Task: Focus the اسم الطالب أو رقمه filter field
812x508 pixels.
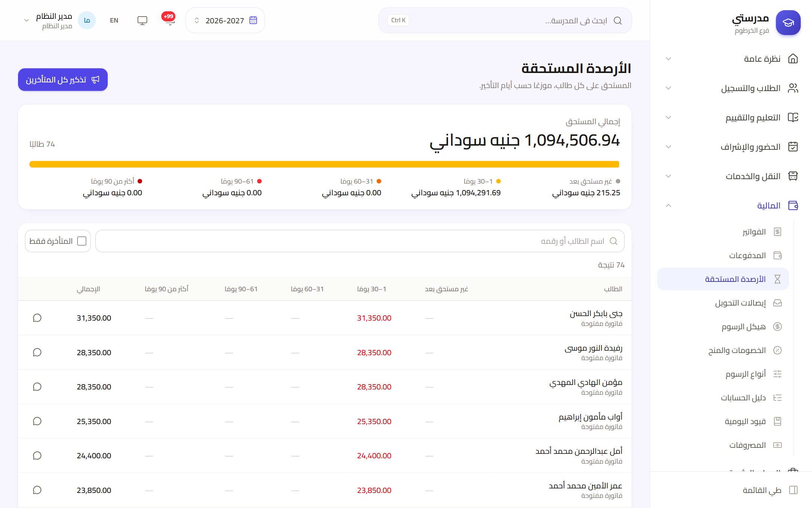Action: 360,241
